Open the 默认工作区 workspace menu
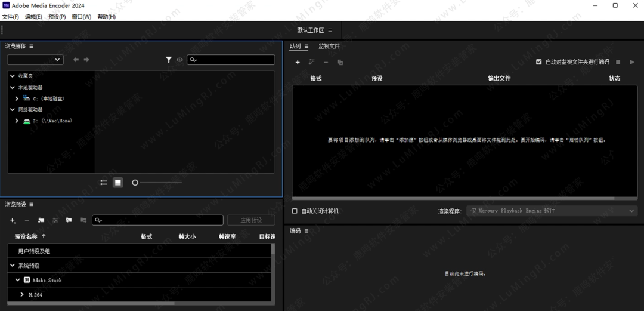 pyautogui.click(x=330, y=30)
